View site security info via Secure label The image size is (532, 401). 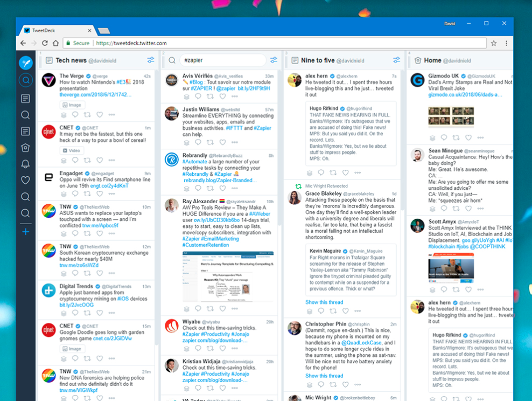pyautogui.click(x=78, y=43)
